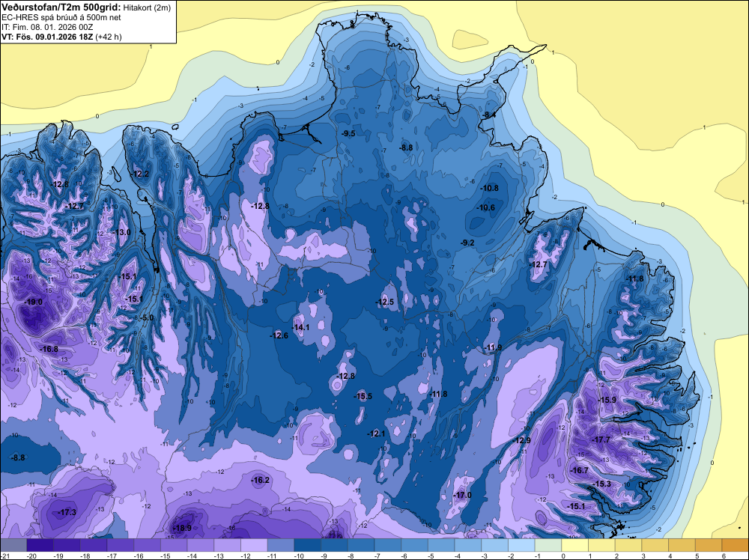Click the -12.1 temperature value
Screen dimensions: 749x560
[x=377, y=433]
